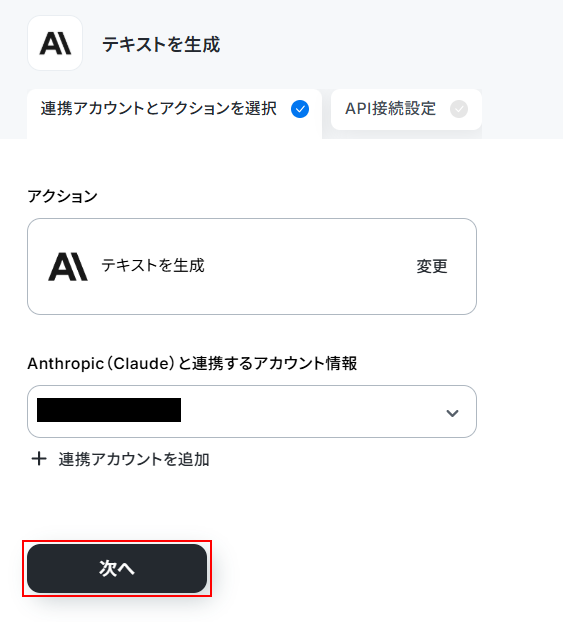Switch to the API接続設定 tab
This screenshot has height=622, width=563.
click(x=406, y=109)
